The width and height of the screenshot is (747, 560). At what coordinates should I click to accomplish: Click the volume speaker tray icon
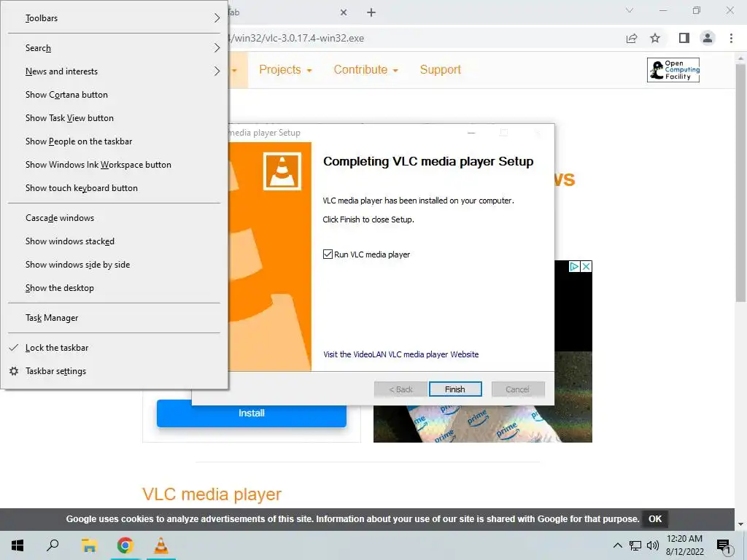click(x=653, y=545)
